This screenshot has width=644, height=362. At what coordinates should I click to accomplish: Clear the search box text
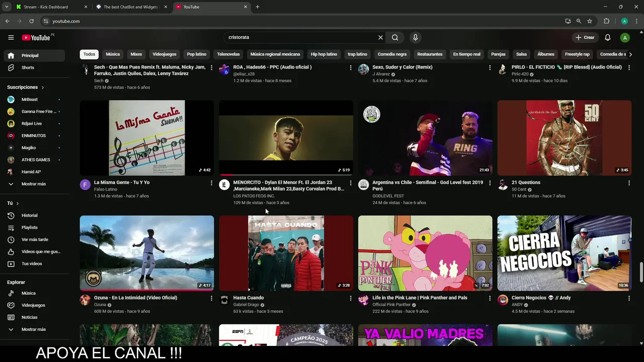pyautogui.click(x=380, y=37)
